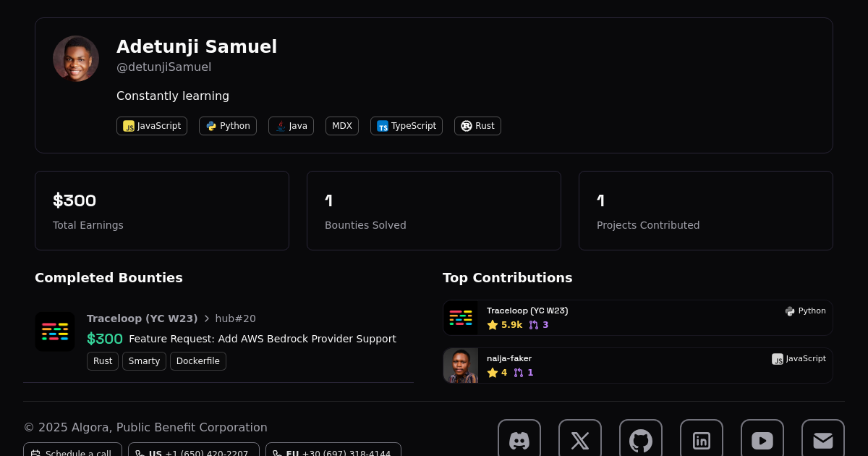Viewport: 868px width, 456px height.
Task: Click the email envelope icon
Action: (823, 440)
